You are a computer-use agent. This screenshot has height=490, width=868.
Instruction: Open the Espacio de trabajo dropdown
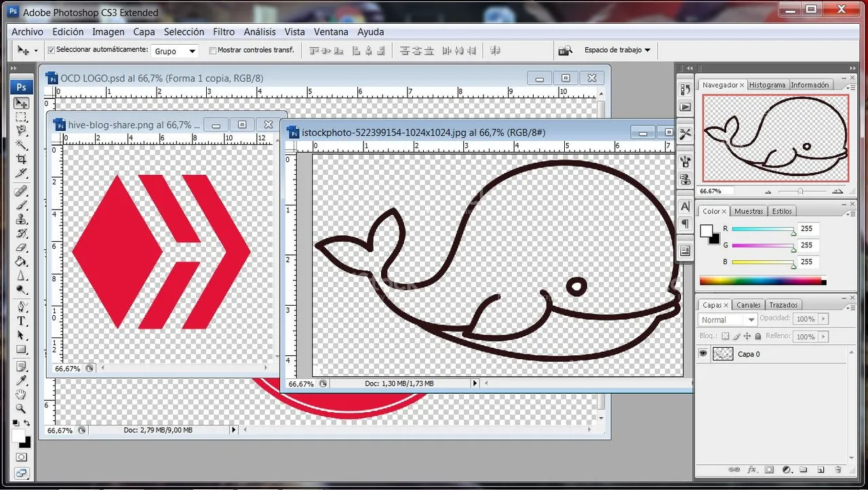(617, 50)
